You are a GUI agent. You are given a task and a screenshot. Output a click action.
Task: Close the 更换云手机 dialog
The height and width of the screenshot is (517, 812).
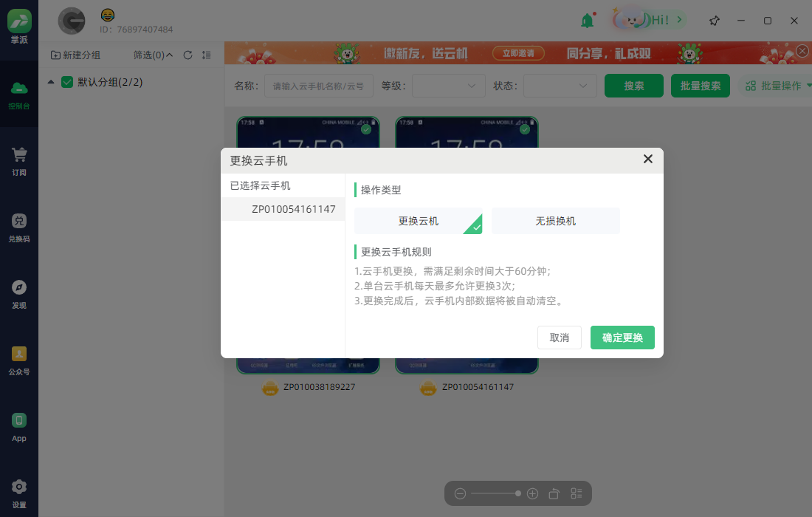[x=648, y=159]
